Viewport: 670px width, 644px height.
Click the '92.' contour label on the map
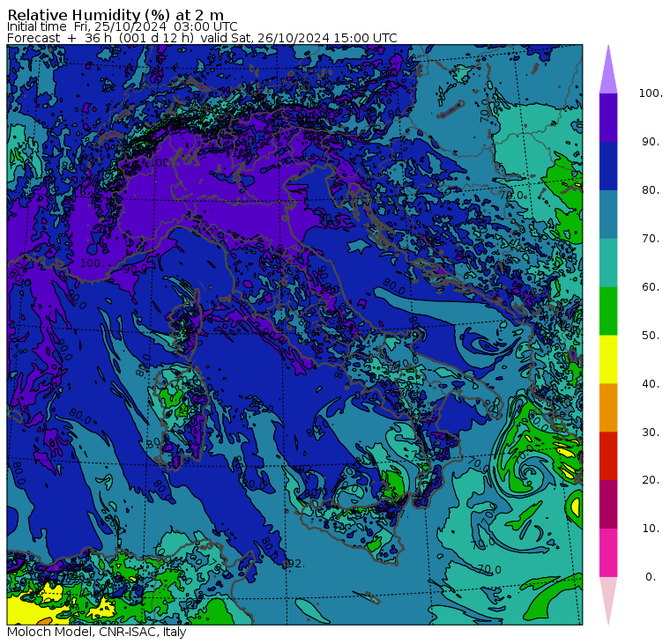pos(294,564)
